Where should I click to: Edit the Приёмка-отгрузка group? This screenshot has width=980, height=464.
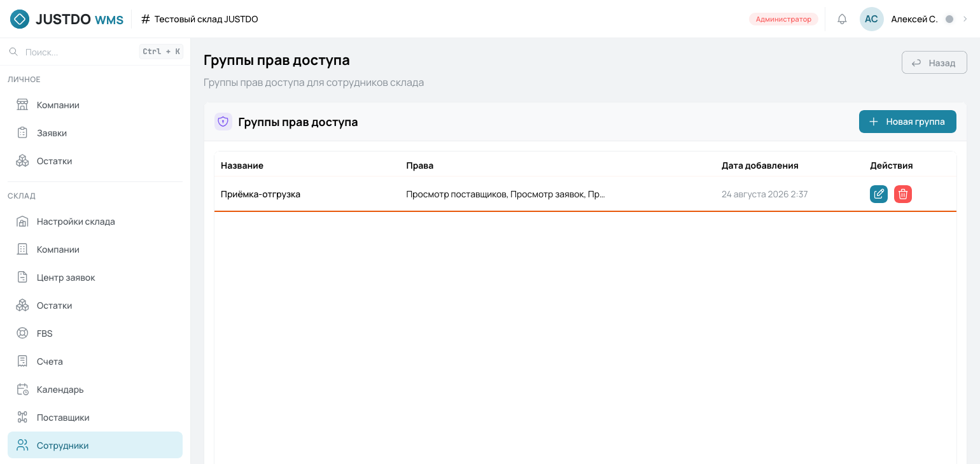click(x=879, y=194)
